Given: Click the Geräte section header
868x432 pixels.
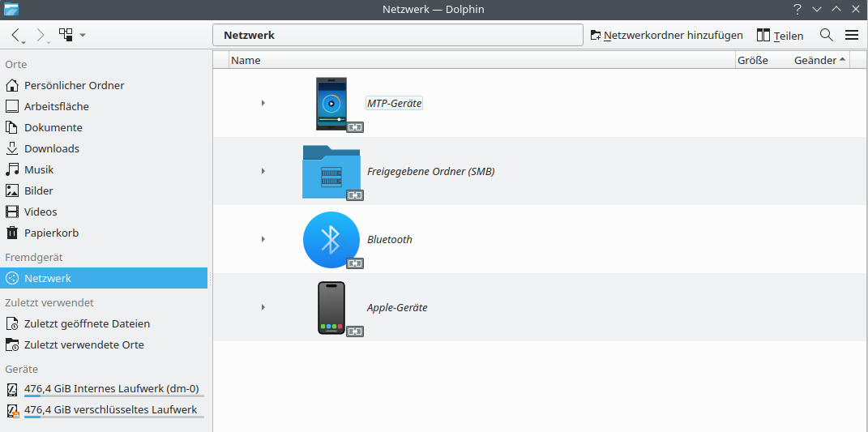Looking at the screenshot, I should click(22, 369).
